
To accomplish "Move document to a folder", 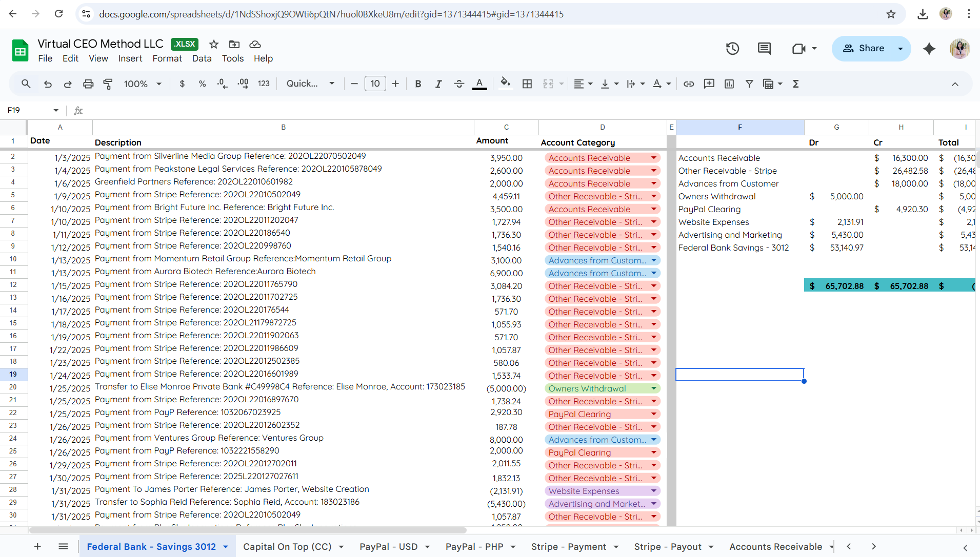I will pos(234,44).
